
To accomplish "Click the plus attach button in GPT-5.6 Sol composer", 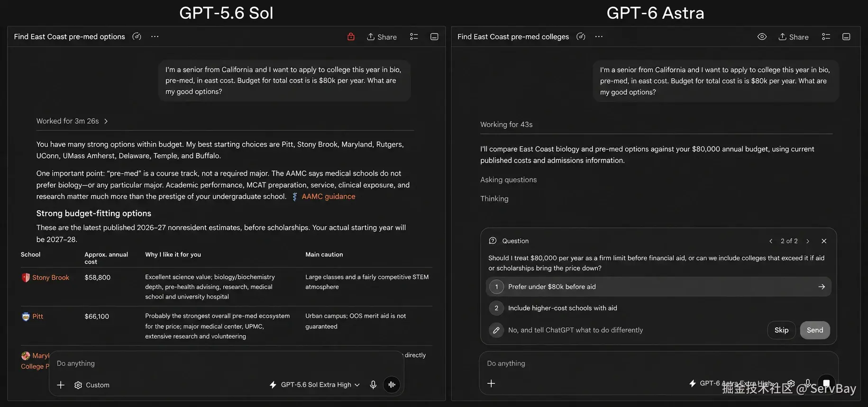I will pyautogui.click(x=61, y=385).
